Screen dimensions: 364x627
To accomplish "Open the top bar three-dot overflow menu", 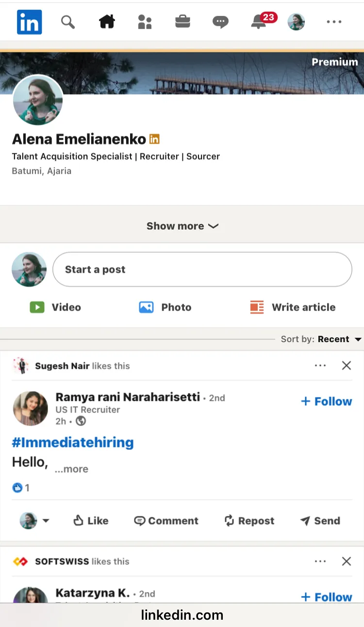I will [334, 22].
